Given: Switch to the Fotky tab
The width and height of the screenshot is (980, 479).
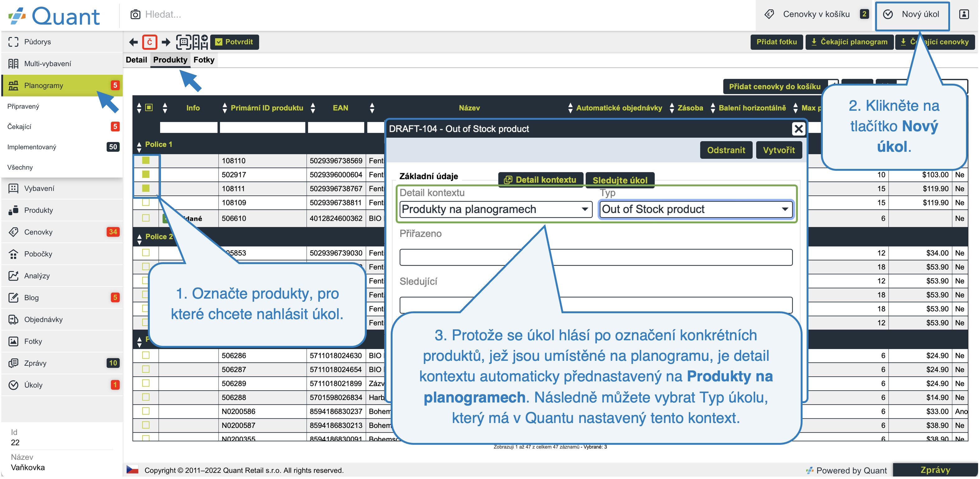Looking at the screenshot, I should click(204, 60).
